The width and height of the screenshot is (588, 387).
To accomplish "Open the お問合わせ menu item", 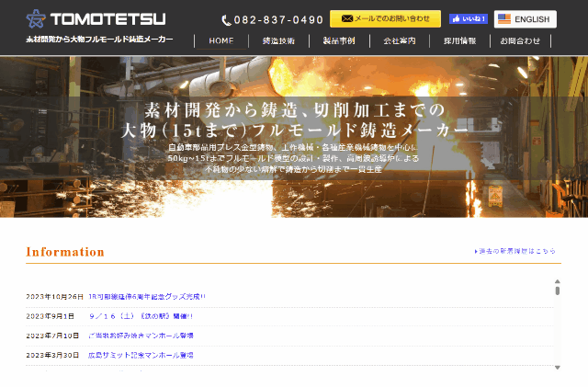I will tap(520, 41).
